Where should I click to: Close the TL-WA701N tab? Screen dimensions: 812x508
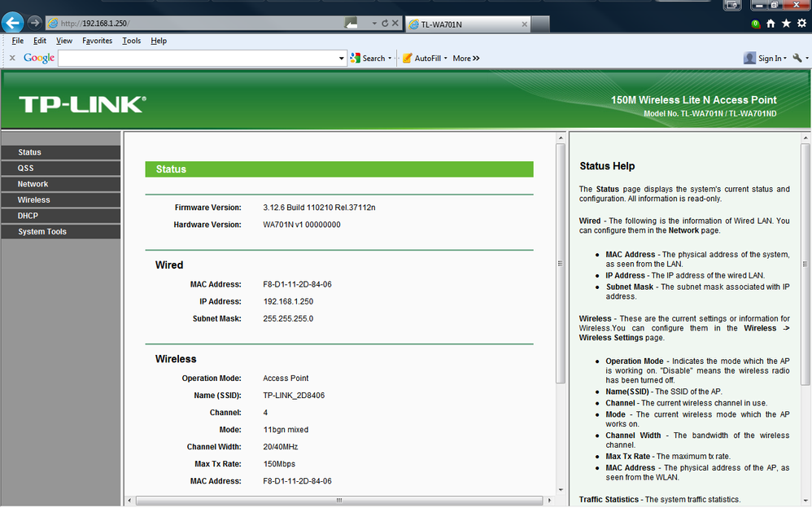tap(524, 24)
